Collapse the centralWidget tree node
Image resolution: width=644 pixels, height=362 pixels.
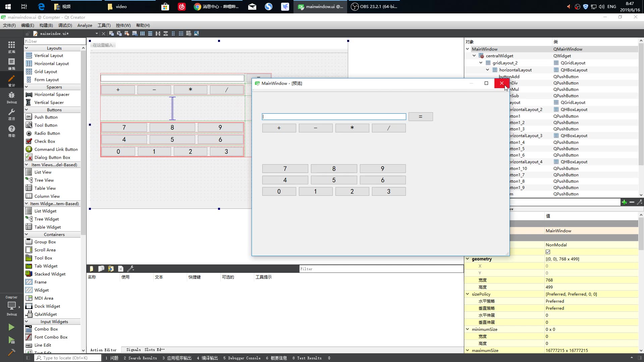(474, 56)
